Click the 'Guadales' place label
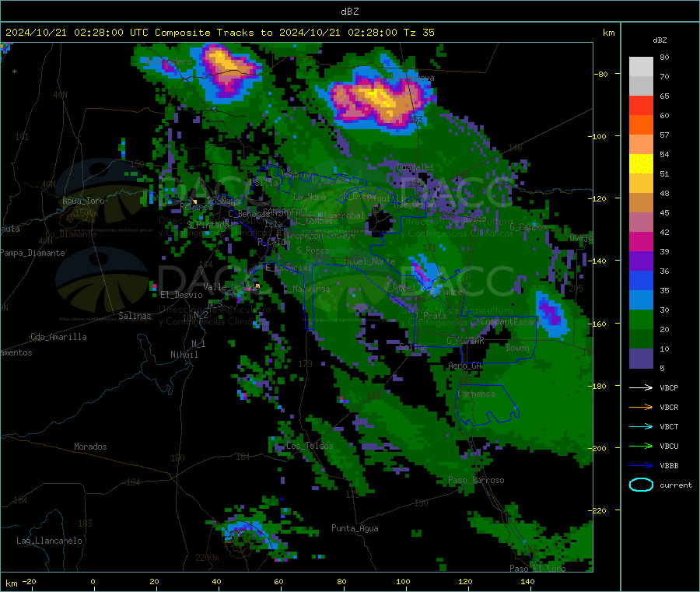The image size is (700, 592). coord(415,167)
